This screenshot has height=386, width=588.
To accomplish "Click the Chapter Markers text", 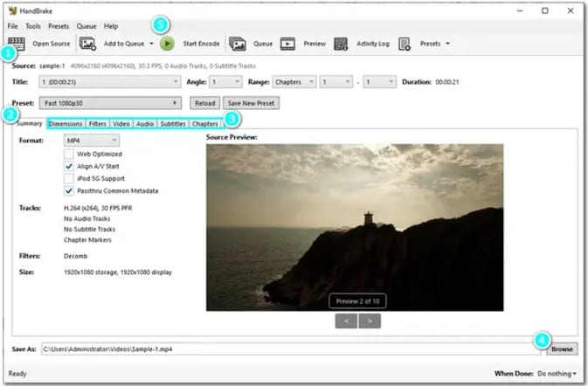I will tap(87, 240).
